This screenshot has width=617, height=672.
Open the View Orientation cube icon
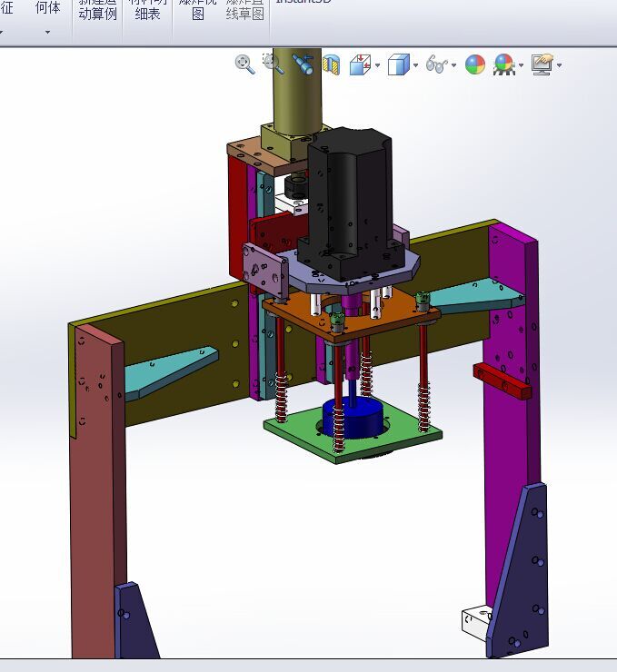click(360, 64)
